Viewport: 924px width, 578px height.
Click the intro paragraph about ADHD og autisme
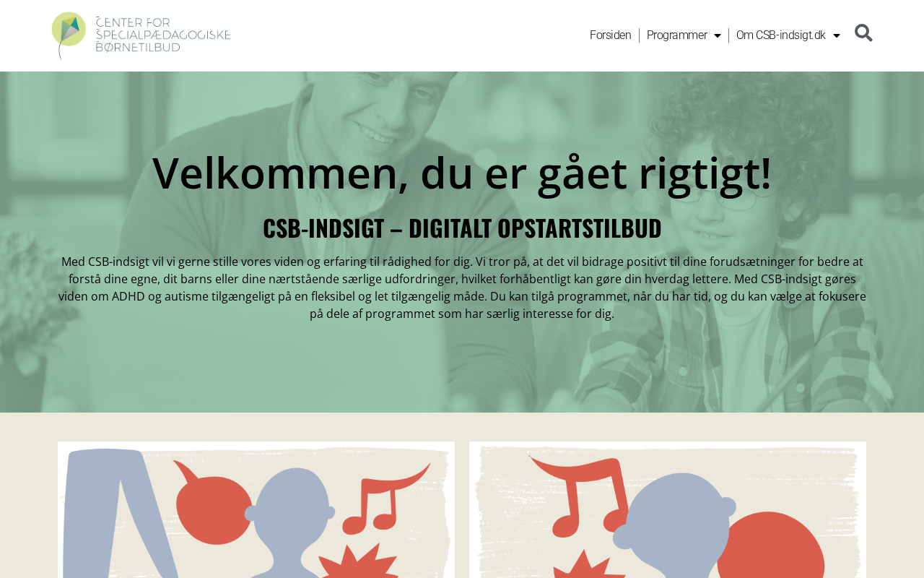462,288
